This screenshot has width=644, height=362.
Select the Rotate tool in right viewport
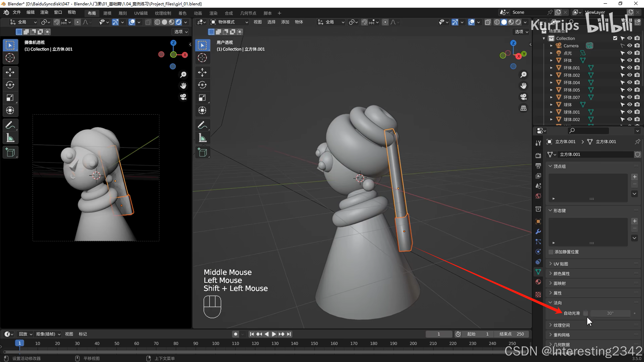coord(202,85)
